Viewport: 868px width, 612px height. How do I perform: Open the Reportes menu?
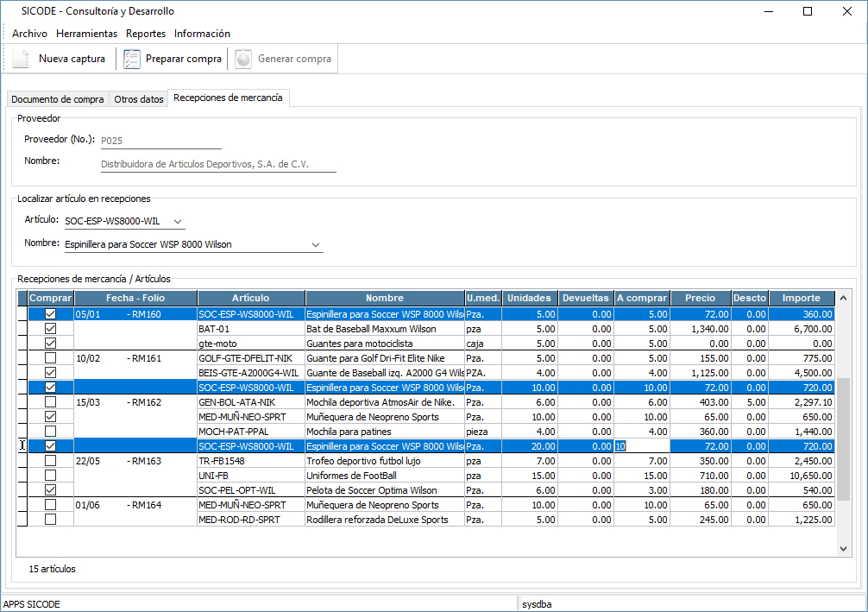point(146,34)
